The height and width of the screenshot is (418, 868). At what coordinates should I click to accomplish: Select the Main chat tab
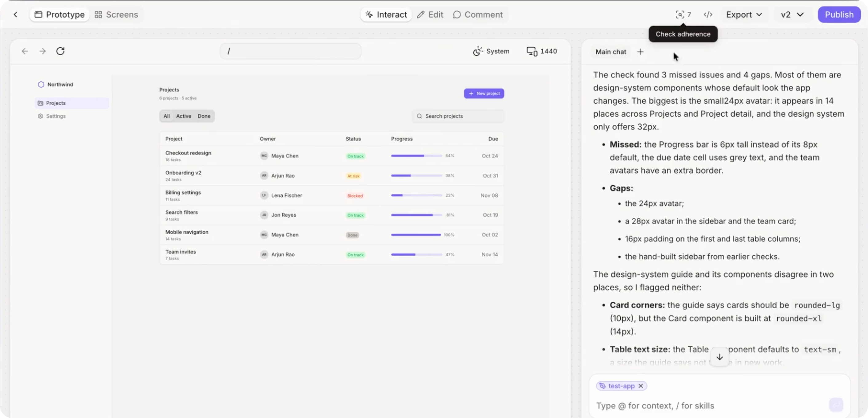point(611,52)
